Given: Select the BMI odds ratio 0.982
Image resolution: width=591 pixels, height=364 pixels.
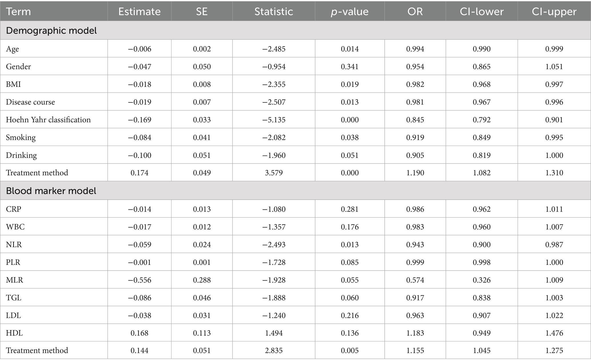Looking at the screenshot, I should click(x=415, y=84).
